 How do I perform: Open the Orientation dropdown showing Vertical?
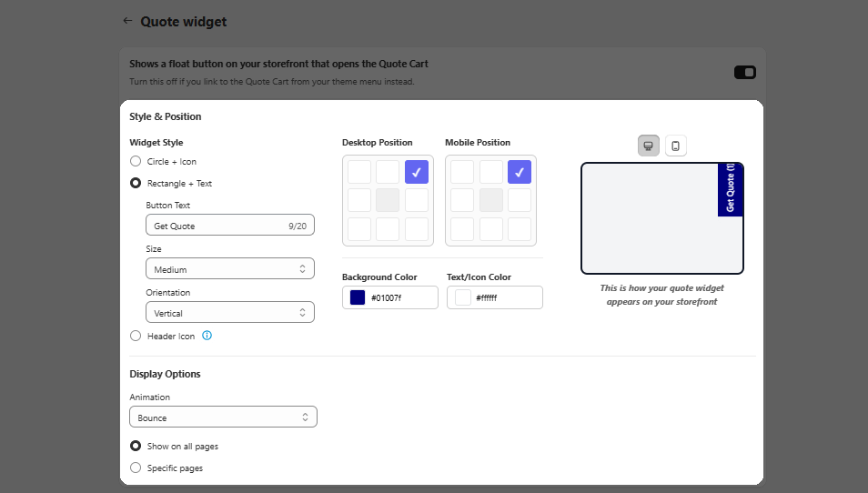230,313
